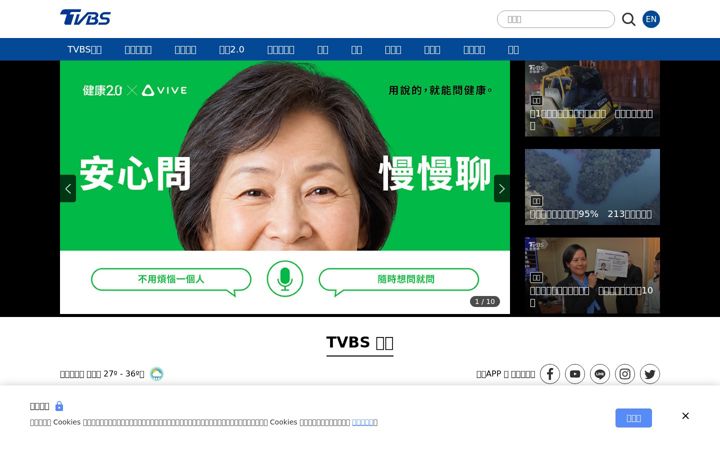Click the cloud-rain weather icon
The width and height of the screenshot is (720, 450).
point(157,374)
